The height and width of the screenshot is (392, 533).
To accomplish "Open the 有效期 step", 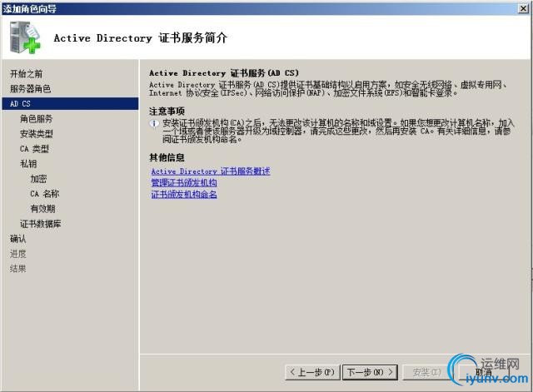I will click(x=42, y=209).
